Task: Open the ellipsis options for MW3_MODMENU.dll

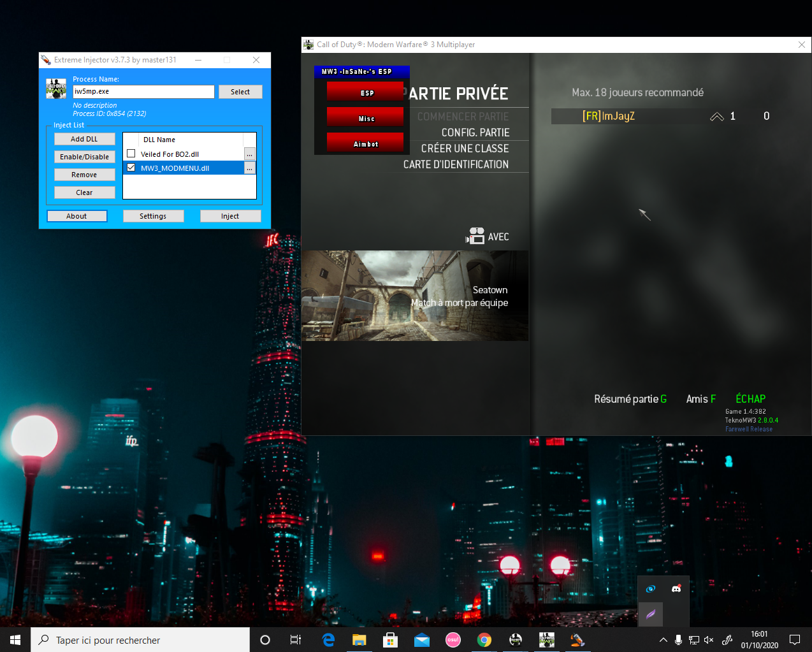Action: pos(249,168)
